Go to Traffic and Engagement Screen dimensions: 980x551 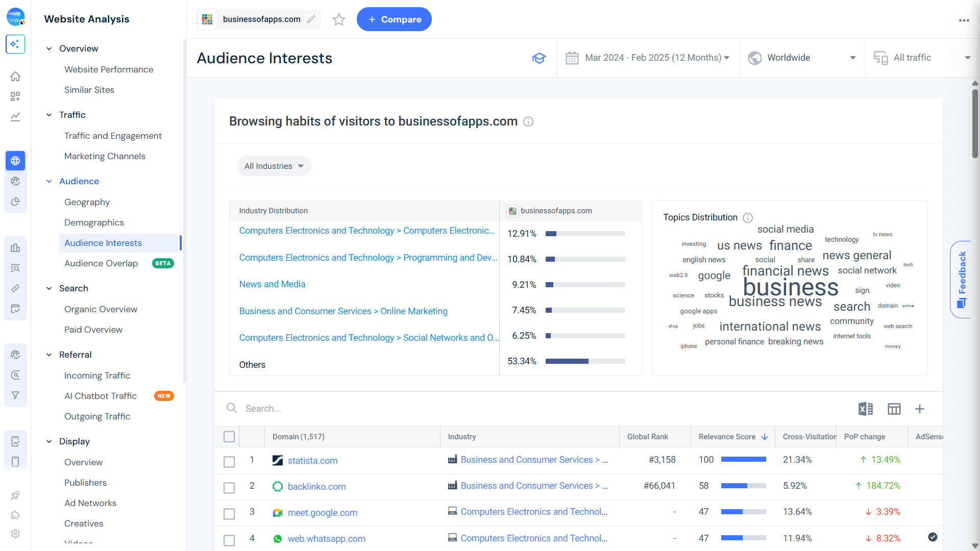(x=113, y=136)
